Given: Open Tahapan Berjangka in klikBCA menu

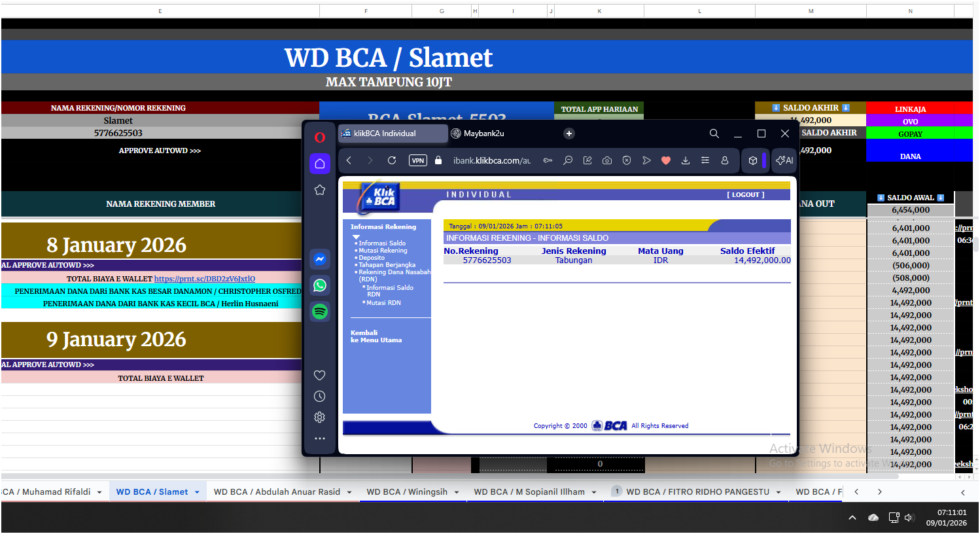Looking at the screenshot, I should pos(387,265).
